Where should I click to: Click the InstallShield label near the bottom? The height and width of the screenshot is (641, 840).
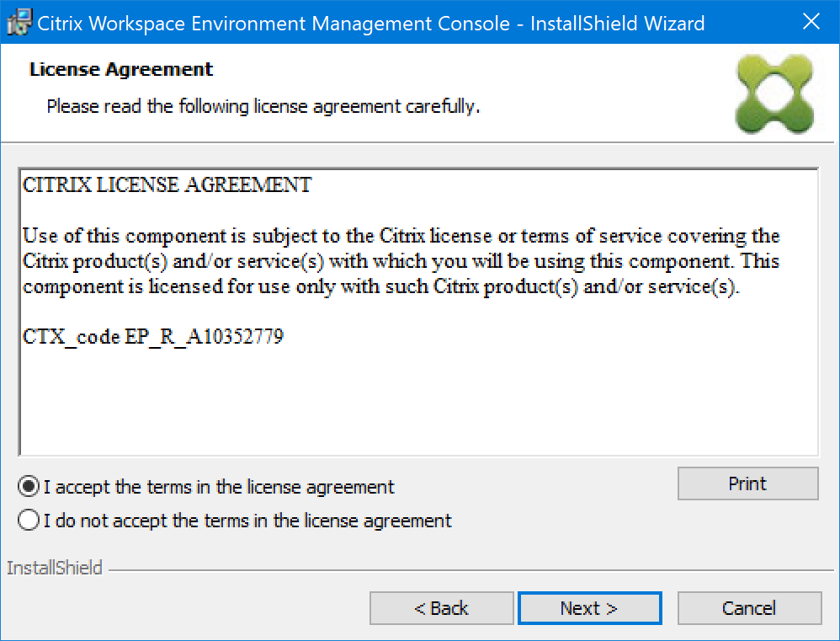(55, 569)
